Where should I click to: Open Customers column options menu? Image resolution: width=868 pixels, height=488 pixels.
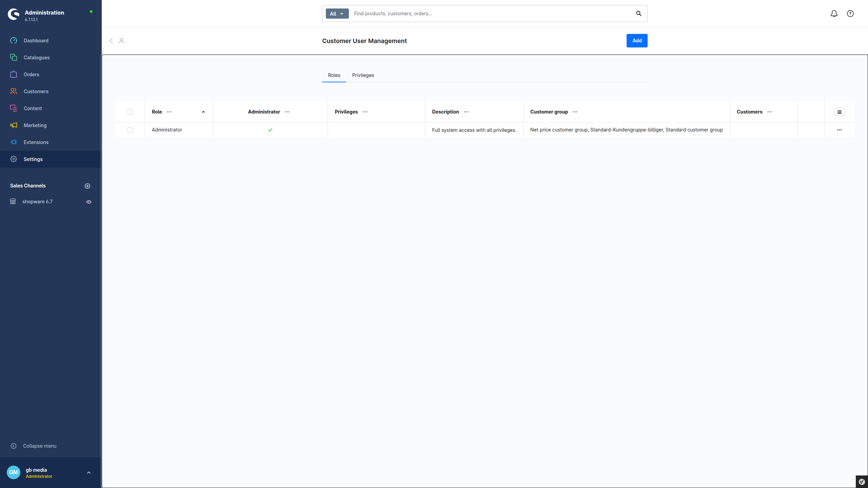(770, 112)
